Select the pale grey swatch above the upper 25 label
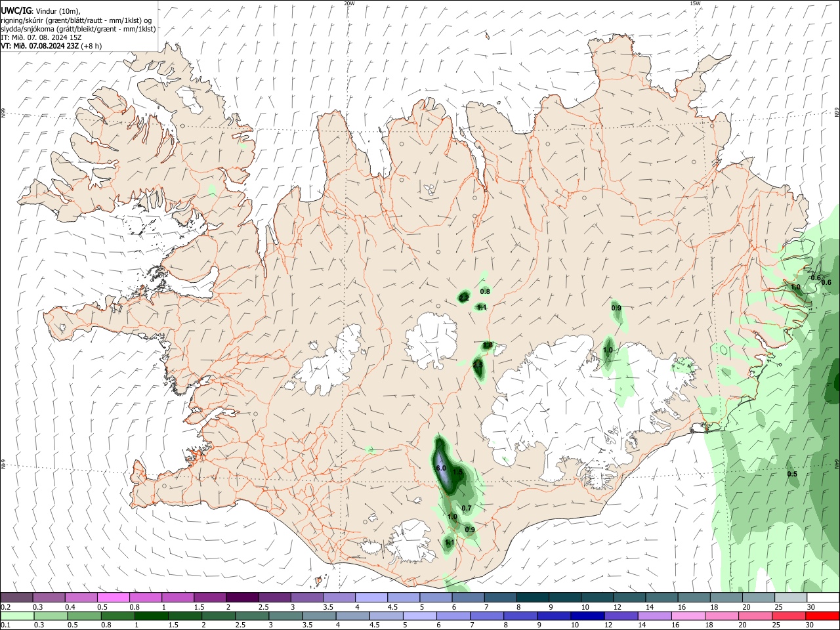Viewport: 840px width, 630px height. (x=791, y=597)
